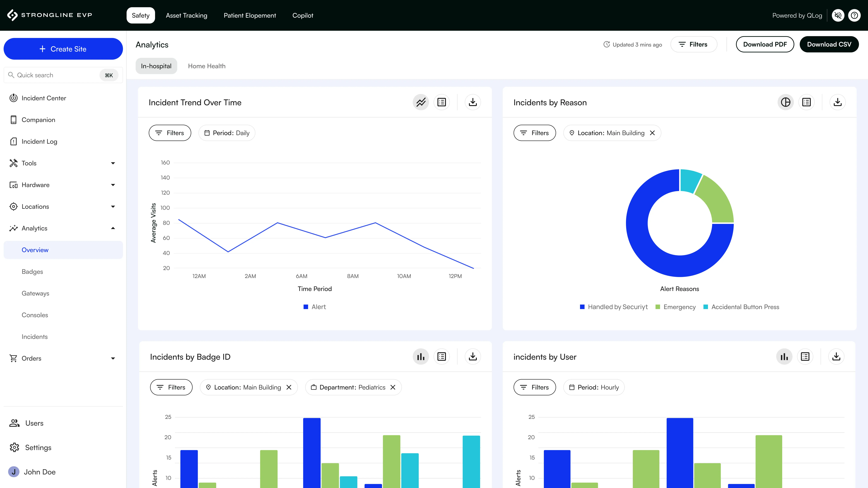Download the Incidents by Reason chart
This screenshot has height=488, width=868.
[x=837, y=102]
